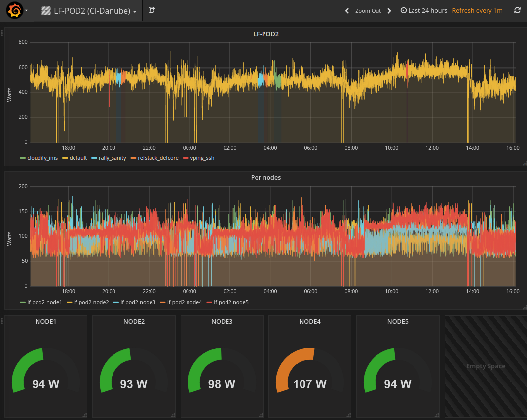
Task: Open row handle beside NODE1 gauges
Action: (2, 321)
